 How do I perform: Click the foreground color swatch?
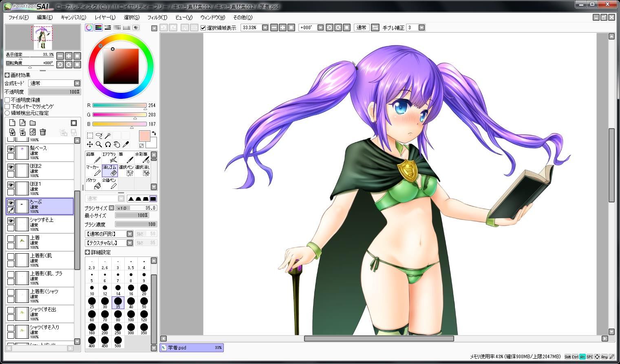pos(145,136)
